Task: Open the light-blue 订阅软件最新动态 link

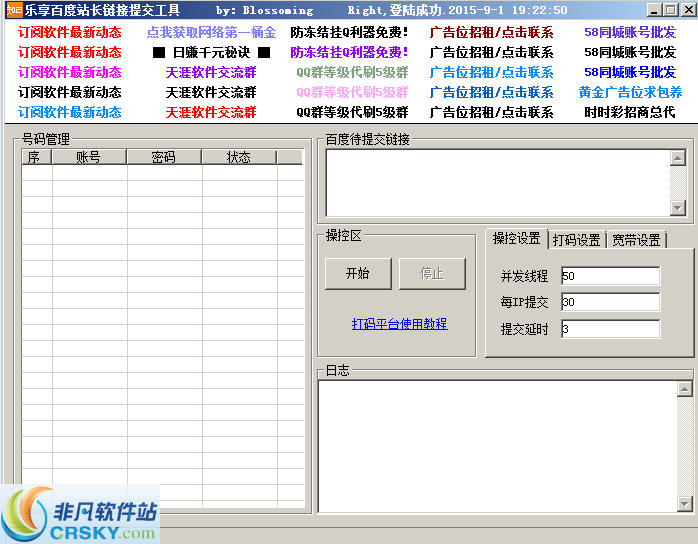Action: [69, 112]
